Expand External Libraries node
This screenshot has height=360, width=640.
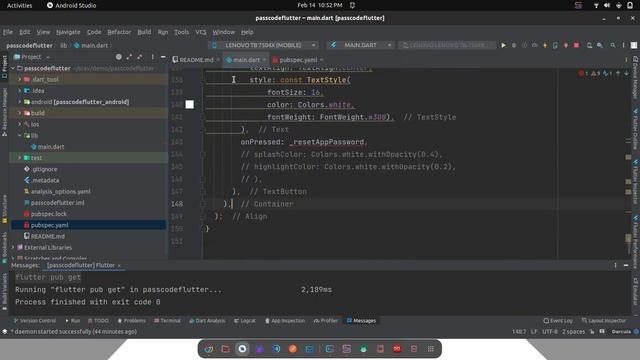click(13, 247)
